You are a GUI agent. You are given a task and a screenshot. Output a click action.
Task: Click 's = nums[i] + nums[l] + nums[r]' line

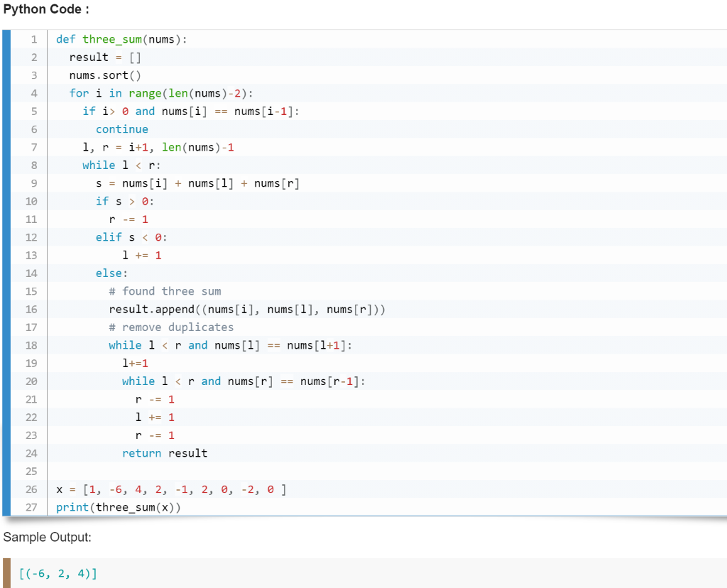(x=197, y=184)
